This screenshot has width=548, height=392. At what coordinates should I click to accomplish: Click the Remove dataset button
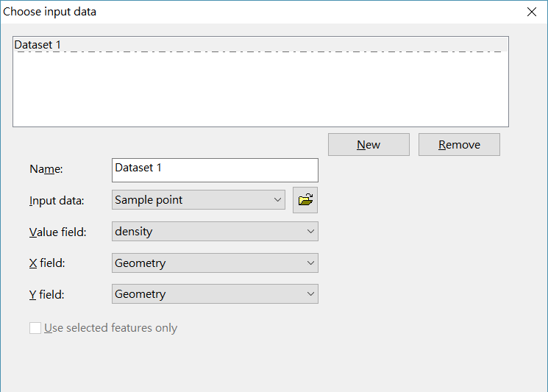click(459, 144)
